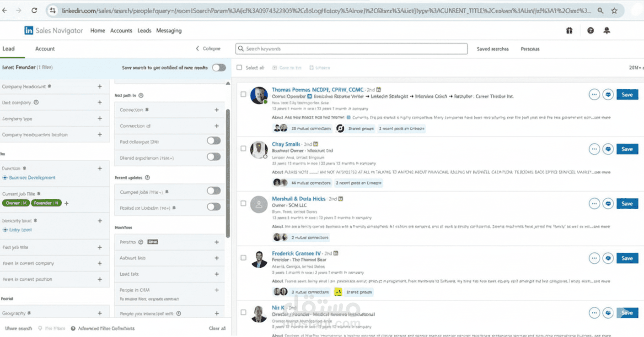
Task: Enable the Changed jobs toggle
Action: (214, 191)
